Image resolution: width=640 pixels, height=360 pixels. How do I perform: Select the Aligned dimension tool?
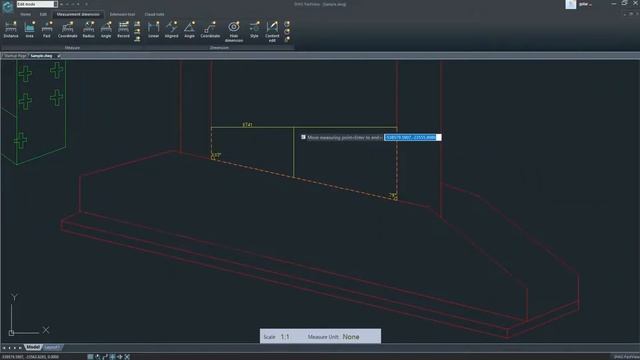point(171,30)
